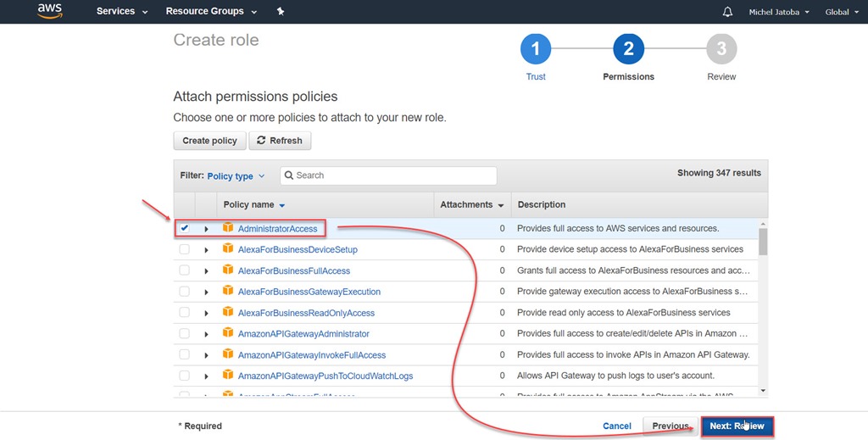Click the scrollbar down arrow of policy list

[763, 391]
